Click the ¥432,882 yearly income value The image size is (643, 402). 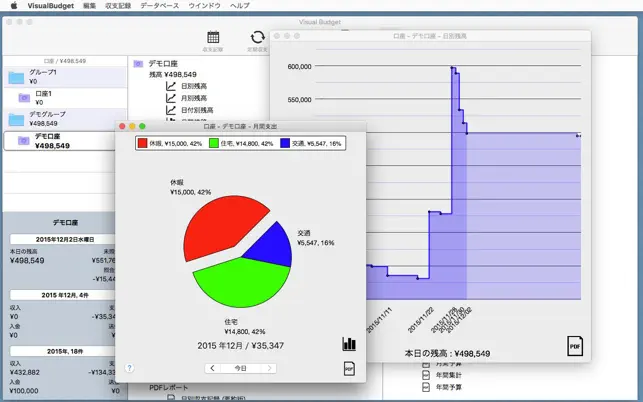25,372
